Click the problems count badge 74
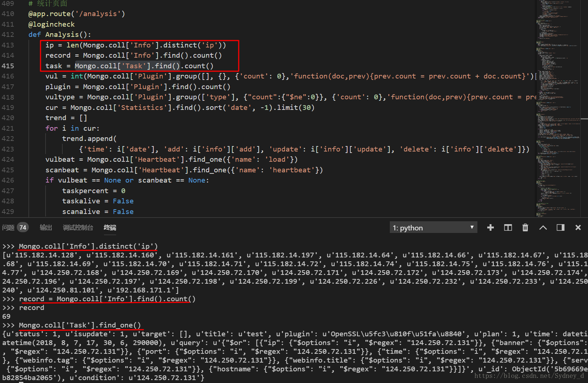The image size is (588, 383). [x=23, y=227]
